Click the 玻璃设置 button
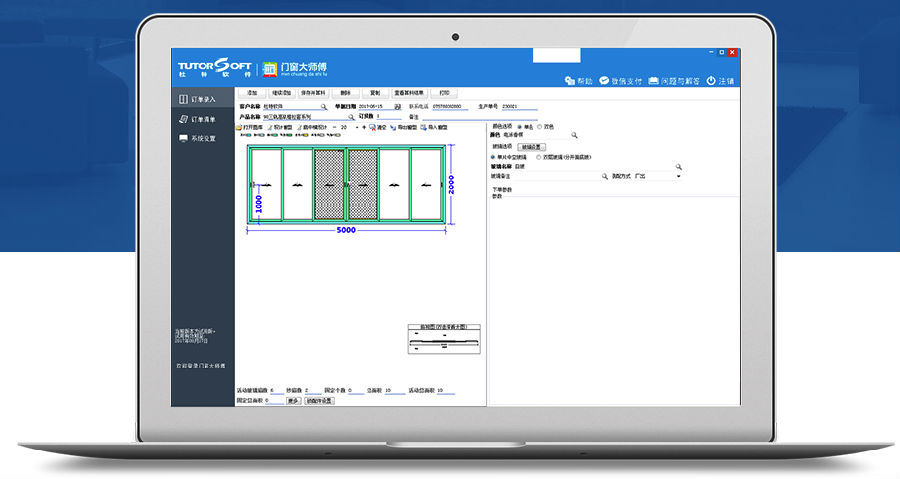900x479 pixels. click(531, 147)
